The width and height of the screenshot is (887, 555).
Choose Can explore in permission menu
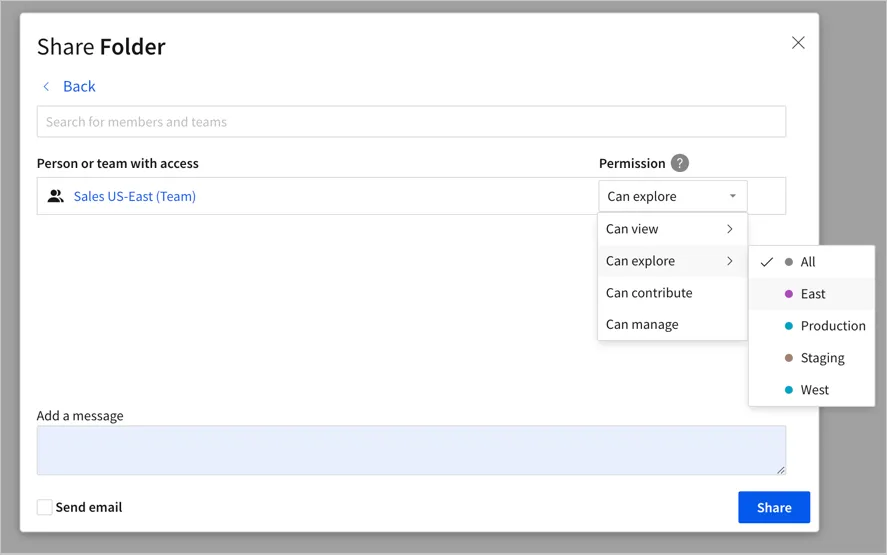(x=672, y=261)
